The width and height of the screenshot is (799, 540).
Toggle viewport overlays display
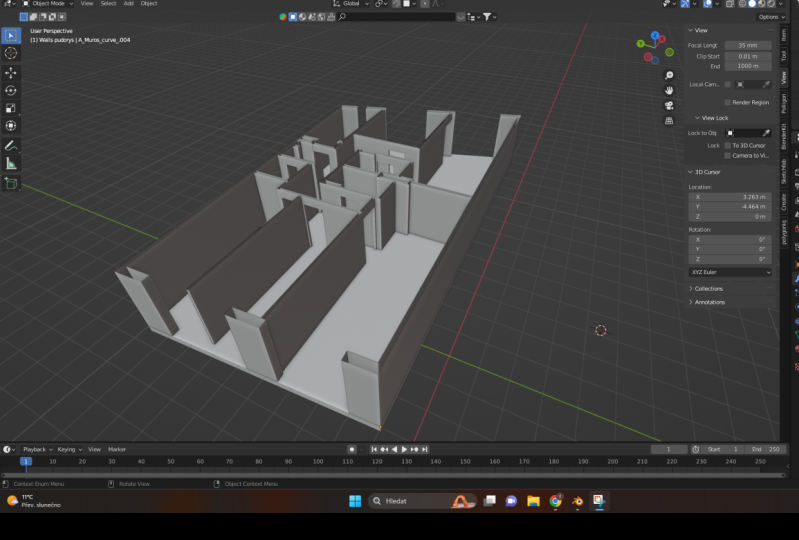707,4
